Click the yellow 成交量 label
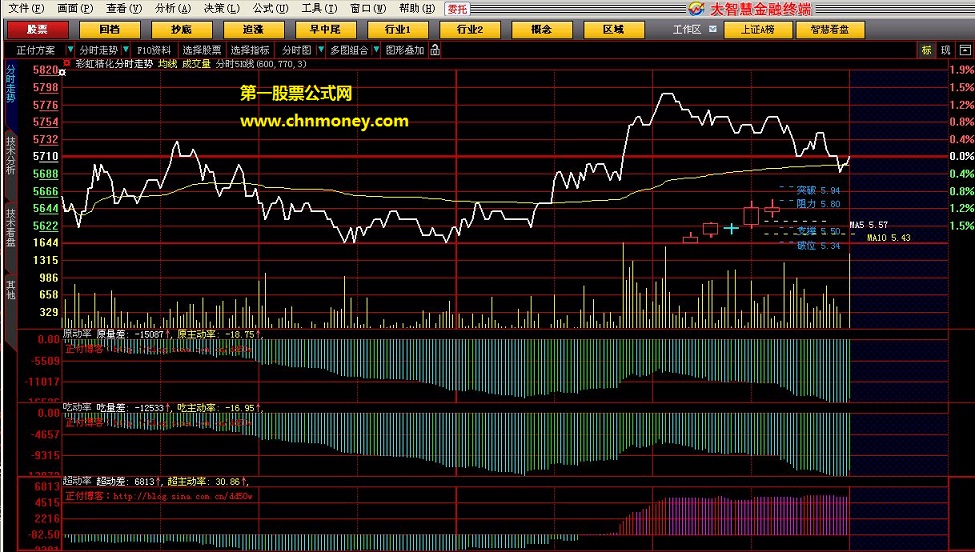Image resolution: width=975 pixels, height=552 pixels. tap(196, 64)
